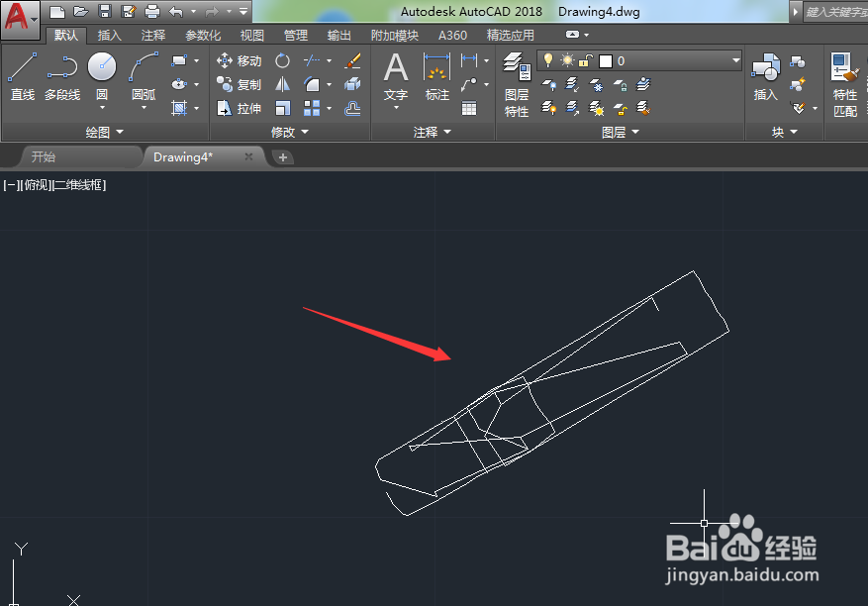Expand the 图层 (Layers) panel
868x606 pixels.
pyautogui.click(x=620, y=132)
